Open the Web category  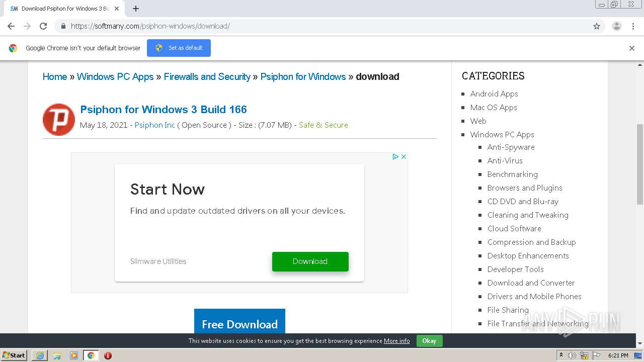point(478,121)
